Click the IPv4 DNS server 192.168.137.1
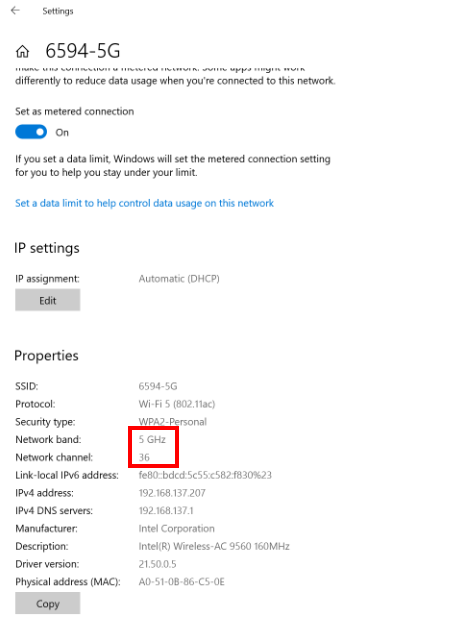Screen dimensions: 473x625 (x=166, y=511)
